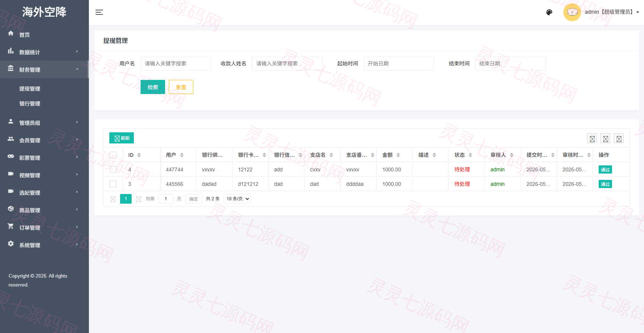
Task: Click the 数据统计 bar chart icon
Action: [x=11, y=51]
